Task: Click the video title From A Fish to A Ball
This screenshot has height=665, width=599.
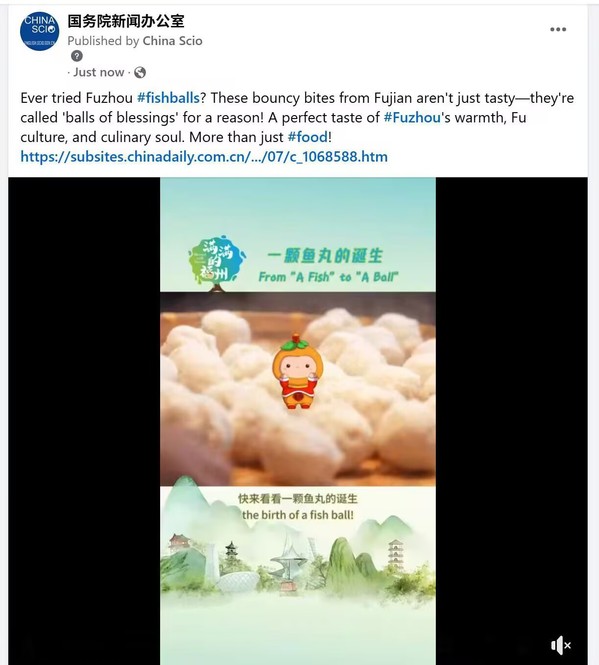Action: pos(328,277)
